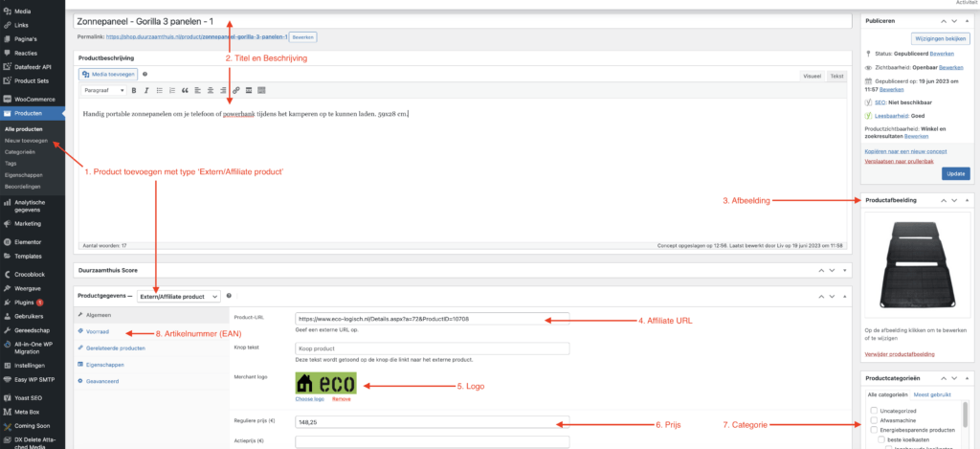Check the Afwasmachine category
This screenshot has width=980, height=449.
coord(875,420)
